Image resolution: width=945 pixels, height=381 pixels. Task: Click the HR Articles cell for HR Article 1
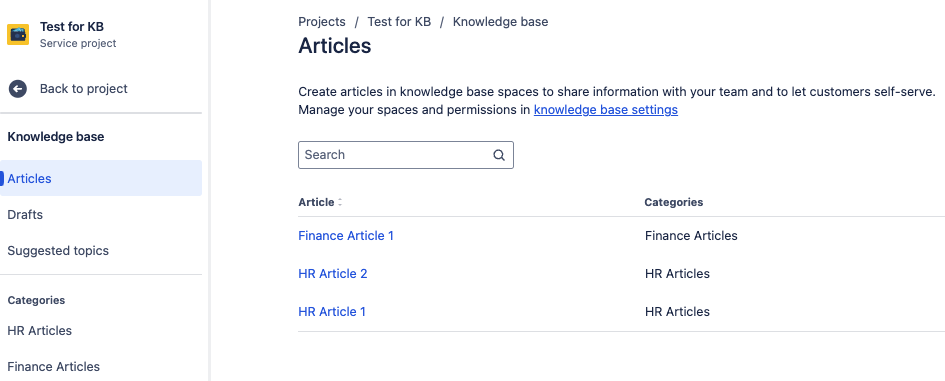(x=677, y=312)
